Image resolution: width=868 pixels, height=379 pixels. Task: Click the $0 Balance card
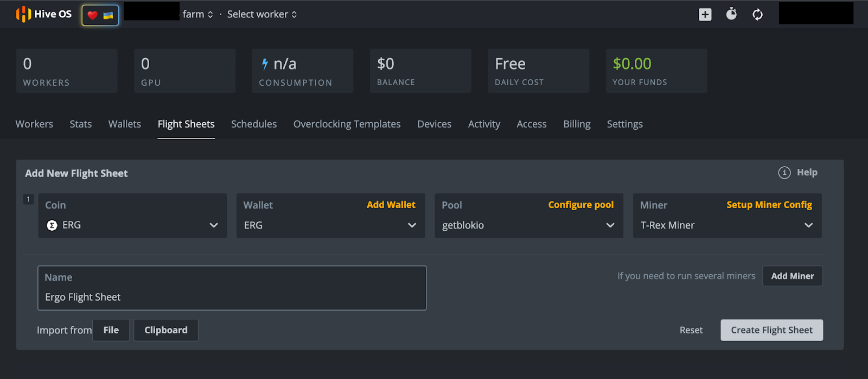420,71
